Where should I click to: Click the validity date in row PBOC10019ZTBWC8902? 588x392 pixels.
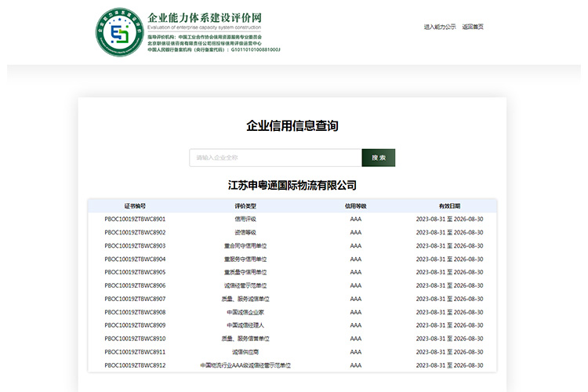[x=449, y=233]
